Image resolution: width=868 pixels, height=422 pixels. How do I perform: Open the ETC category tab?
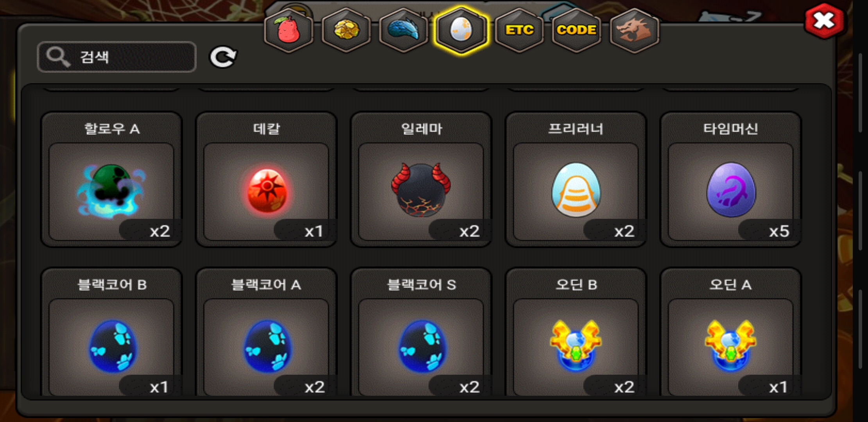pyautogui.click(x=519, y=30)
